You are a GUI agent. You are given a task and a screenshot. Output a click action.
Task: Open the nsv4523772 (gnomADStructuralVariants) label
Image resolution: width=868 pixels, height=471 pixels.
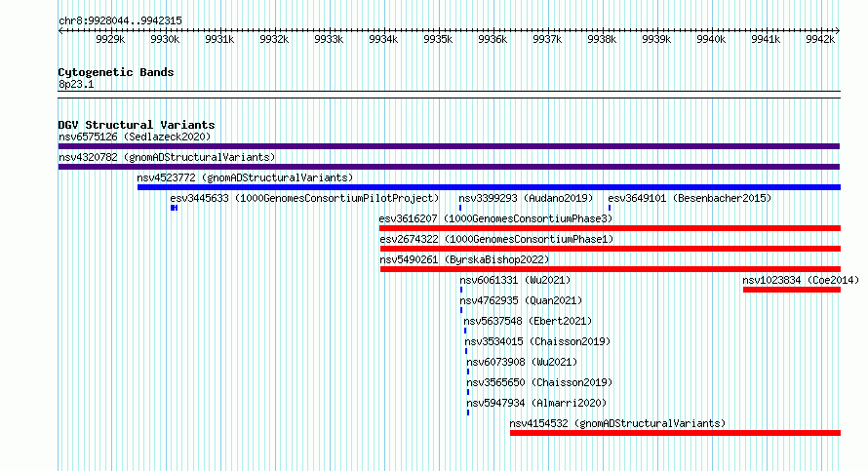(x=245, y=177)
